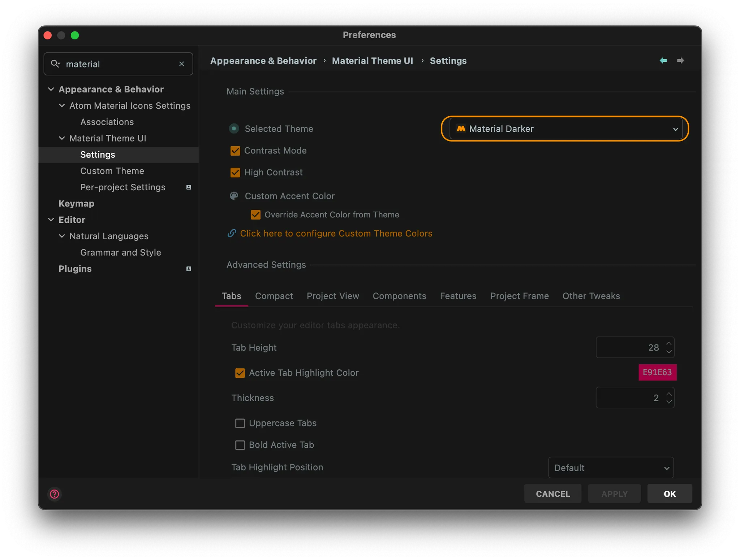The height and width of the screenshot is (560, 740).
Task: Collapse the Atom Material Icons Settings tree node
Action: [x=62, y=105]
